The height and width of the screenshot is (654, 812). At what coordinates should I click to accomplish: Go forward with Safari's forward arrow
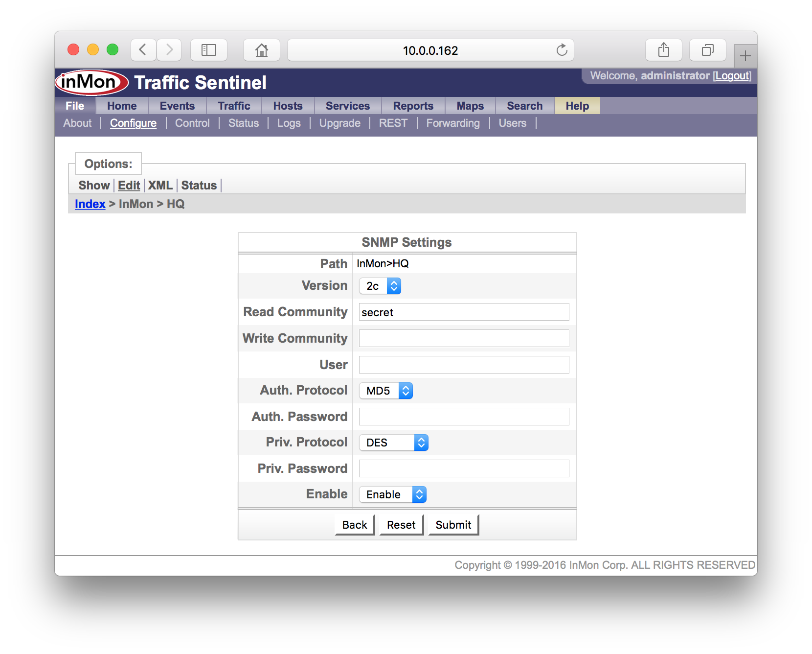tap(169, 50)
